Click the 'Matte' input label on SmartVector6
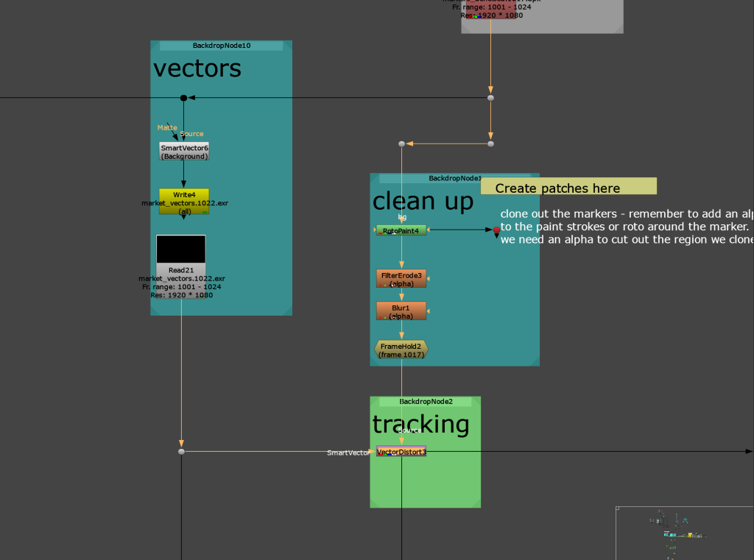This screenshot has width=754, height=560. [167, 127]
